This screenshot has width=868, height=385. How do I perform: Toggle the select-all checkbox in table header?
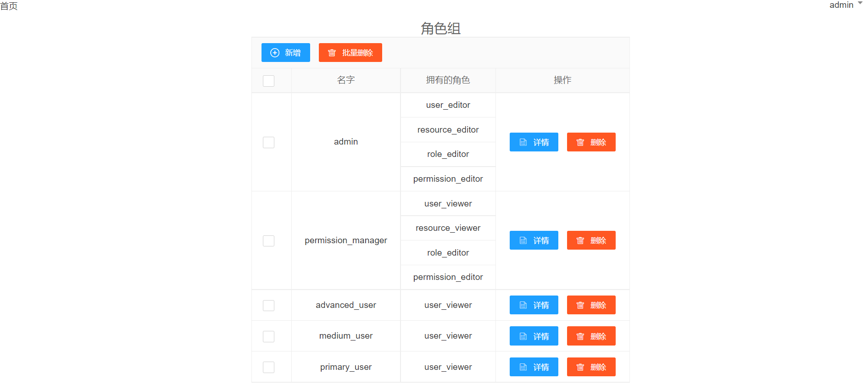click(268, 81)
